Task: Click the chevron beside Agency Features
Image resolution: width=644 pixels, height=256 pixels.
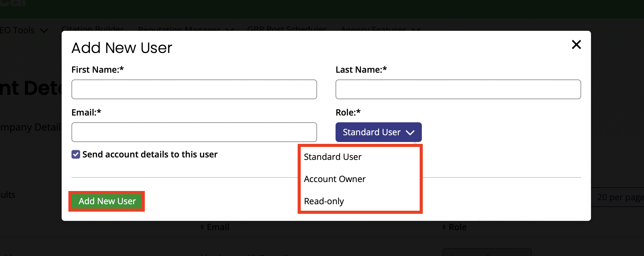Action: (416, 30)
